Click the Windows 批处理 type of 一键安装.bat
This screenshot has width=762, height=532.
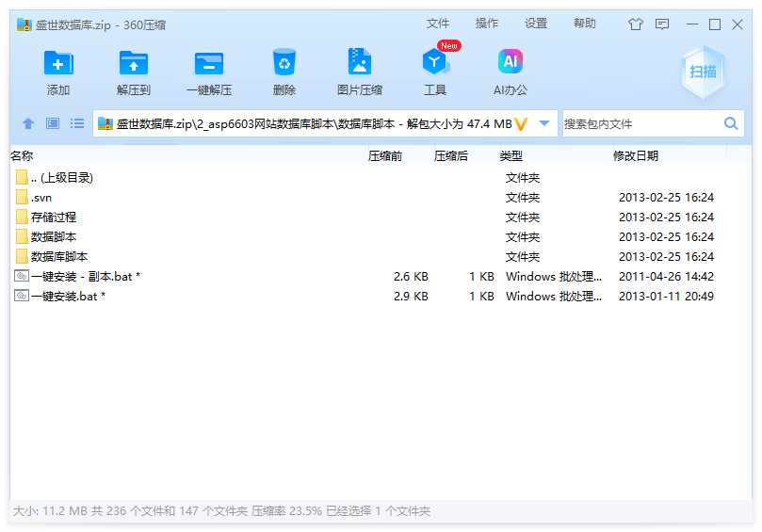coord(554,296)
